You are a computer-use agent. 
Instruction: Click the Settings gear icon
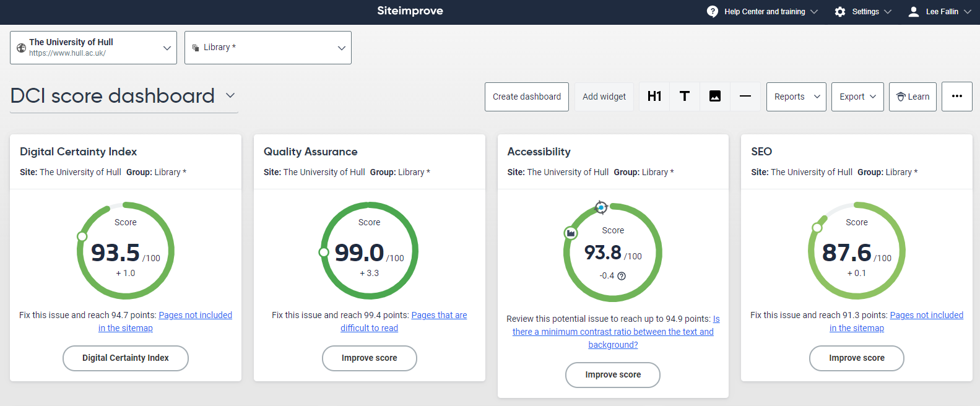tap(839, 12)
